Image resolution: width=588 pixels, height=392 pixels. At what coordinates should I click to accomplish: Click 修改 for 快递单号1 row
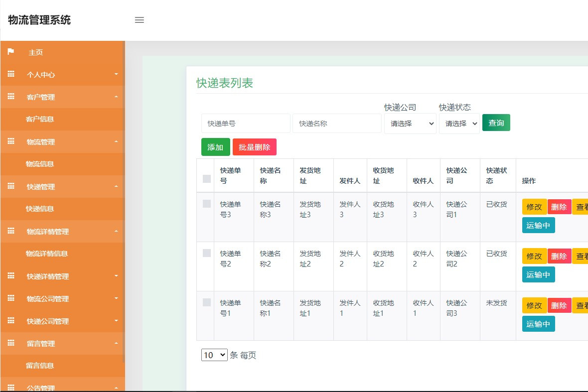point(534,305)
